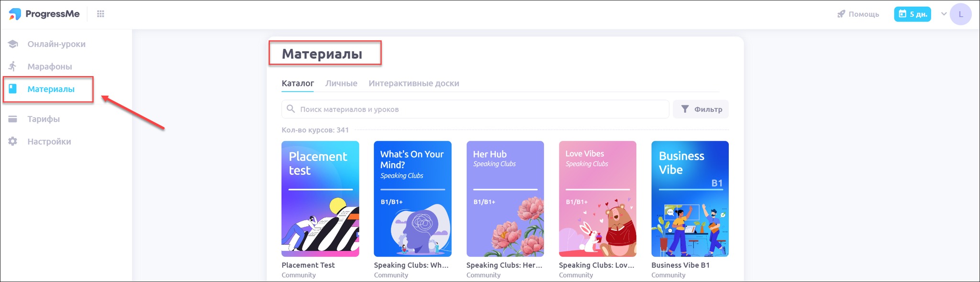Select the Каталог tab

(x=298, y=83)
